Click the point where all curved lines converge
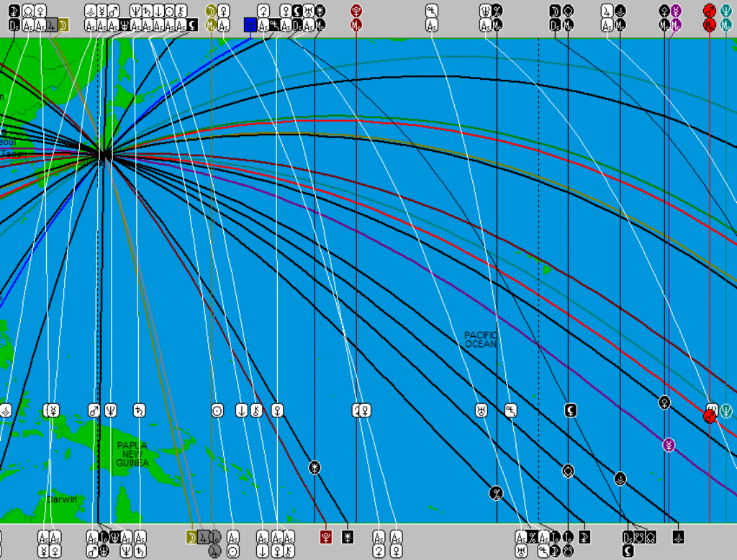Viewport: 737px width, 560px height. point(104,154)
